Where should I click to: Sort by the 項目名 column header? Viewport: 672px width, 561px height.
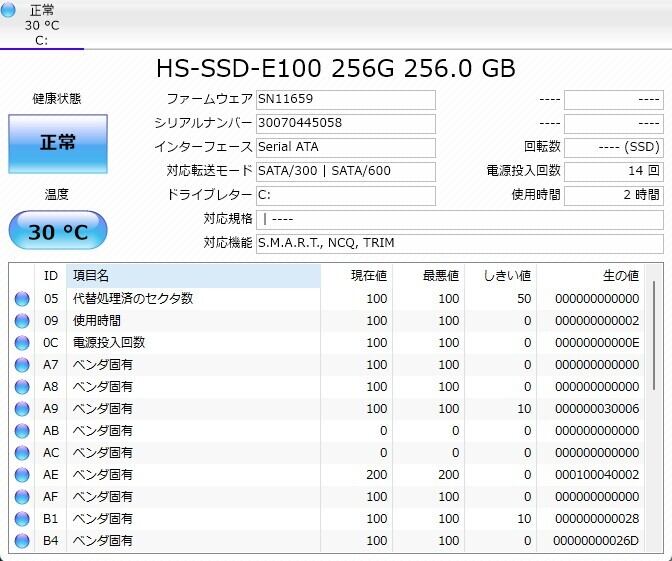(x=192, y=275)
